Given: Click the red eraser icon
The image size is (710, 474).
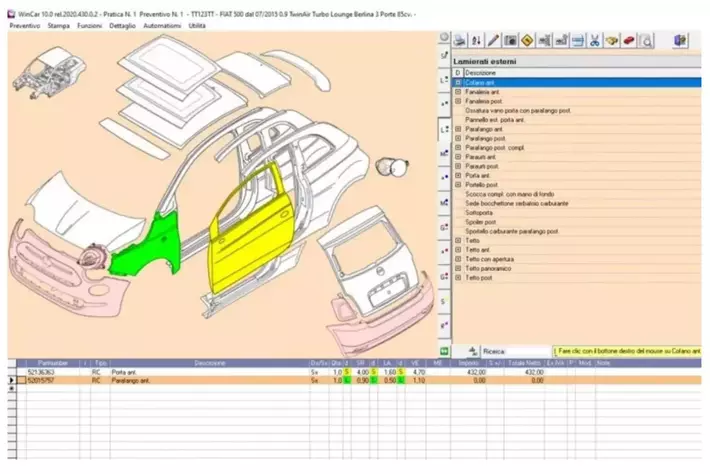Looking at the screenshot, I should (x=629, y=41).
